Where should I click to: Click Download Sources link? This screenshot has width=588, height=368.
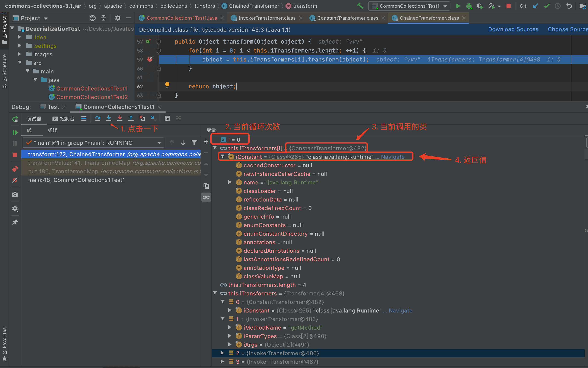click(x=513, y=29)
